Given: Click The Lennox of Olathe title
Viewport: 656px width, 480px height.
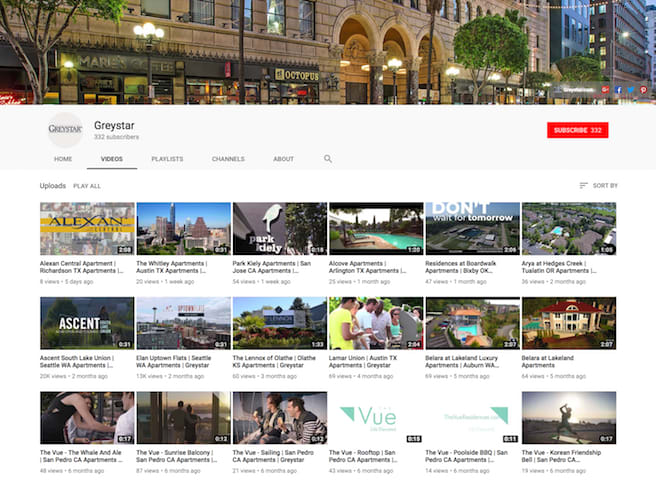Looking at the screenshot, I should 274,362.
